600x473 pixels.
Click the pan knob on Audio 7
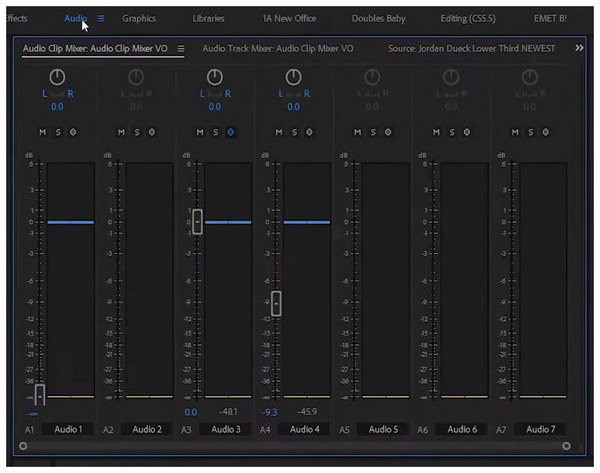530,77
